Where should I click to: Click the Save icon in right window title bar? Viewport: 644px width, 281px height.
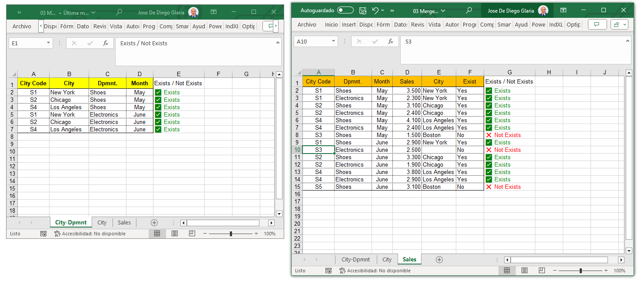363,10
